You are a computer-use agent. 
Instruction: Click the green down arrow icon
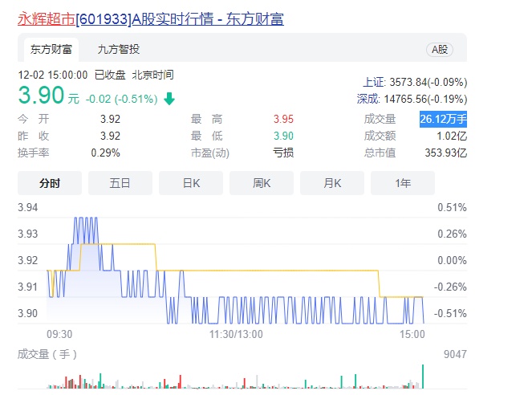169,99
